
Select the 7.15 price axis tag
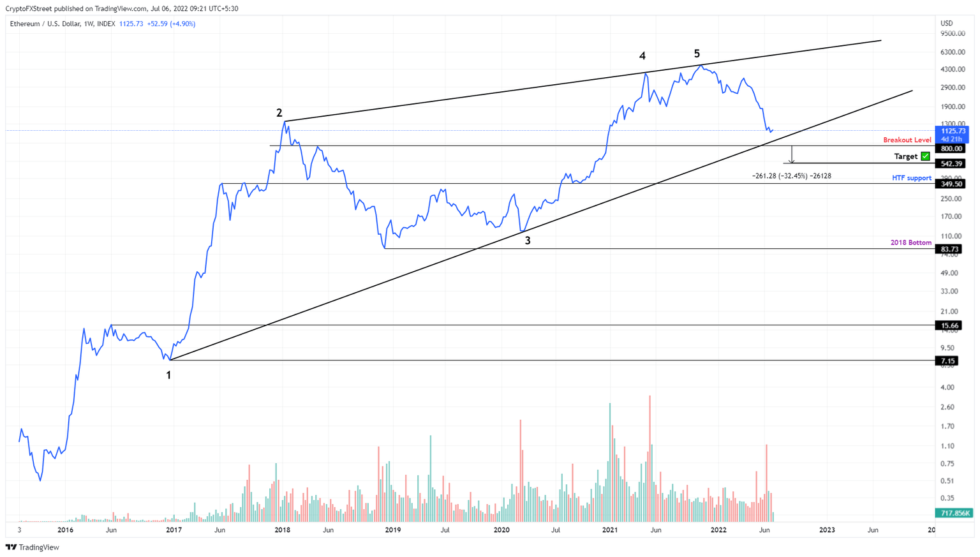click(947, 361)
